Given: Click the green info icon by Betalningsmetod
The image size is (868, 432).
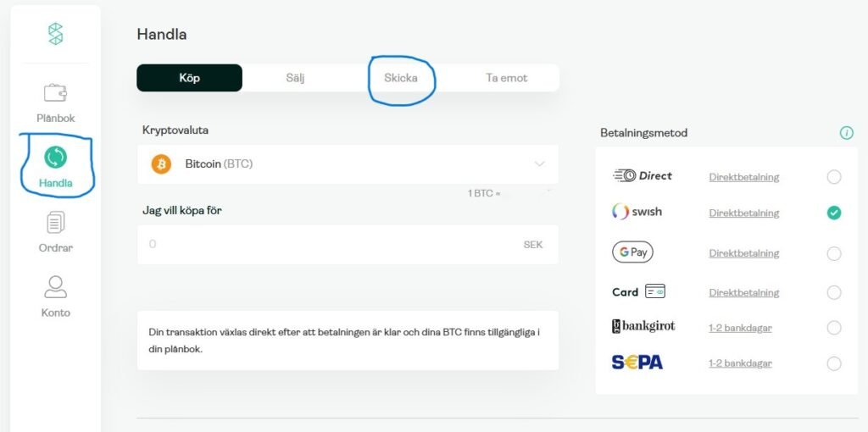Looking at the screenshot, I should (x=846, y=133).
